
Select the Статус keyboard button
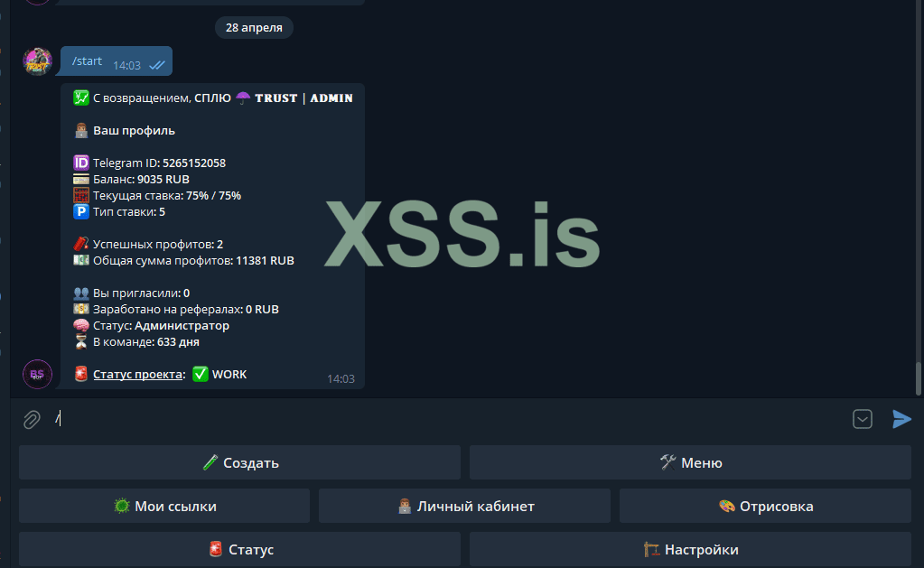[x=240, y=549]
